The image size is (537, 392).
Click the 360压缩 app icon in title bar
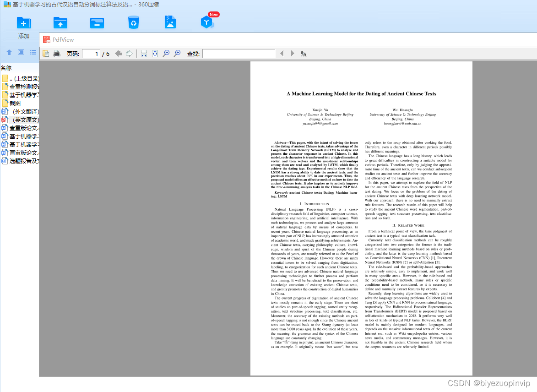click(7, 5)
